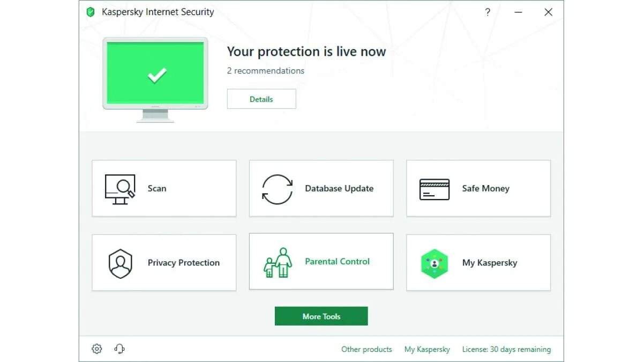The image size is (644, 362).
Task: Click the question mark help icon
Action: 488,12
